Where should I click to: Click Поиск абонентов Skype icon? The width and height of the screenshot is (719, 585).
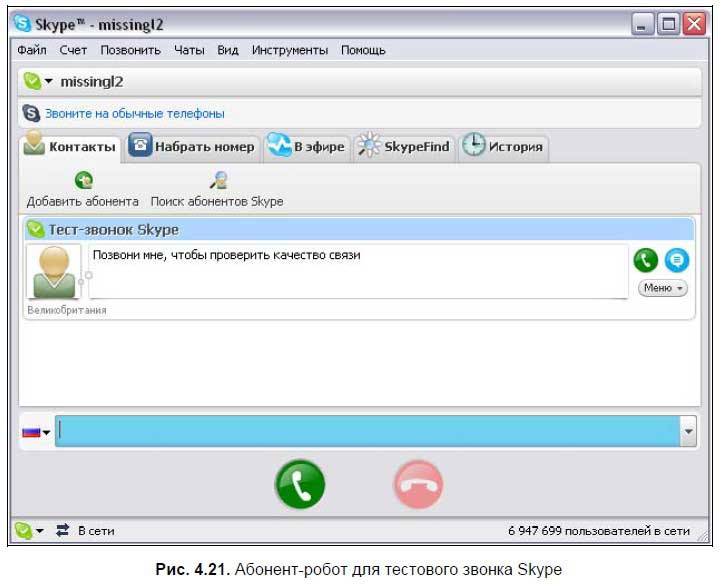(218, 180)
